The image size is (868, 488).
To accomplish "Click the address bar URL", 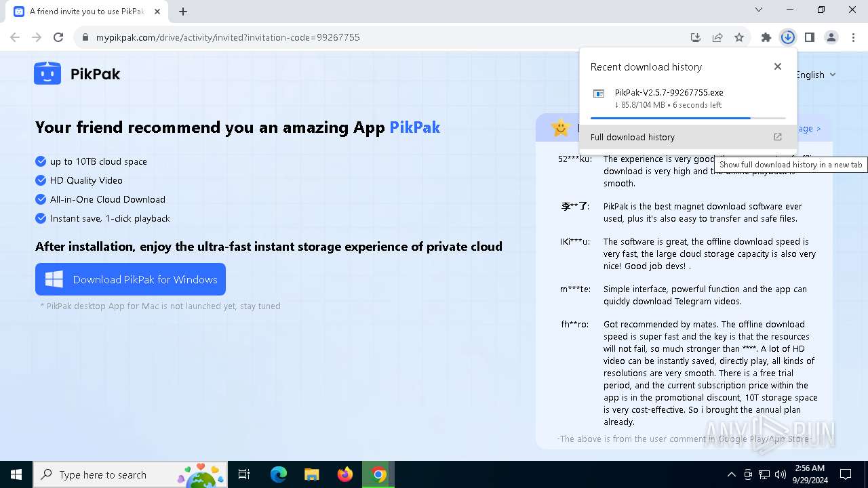I will click(228, 37).
